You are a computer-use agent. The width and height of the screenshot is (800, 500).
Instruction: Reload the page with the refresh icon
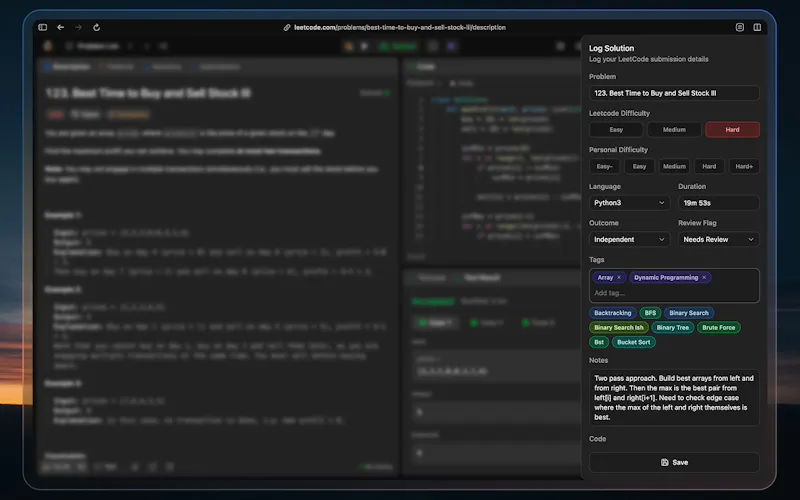click(x=96, y=27)
